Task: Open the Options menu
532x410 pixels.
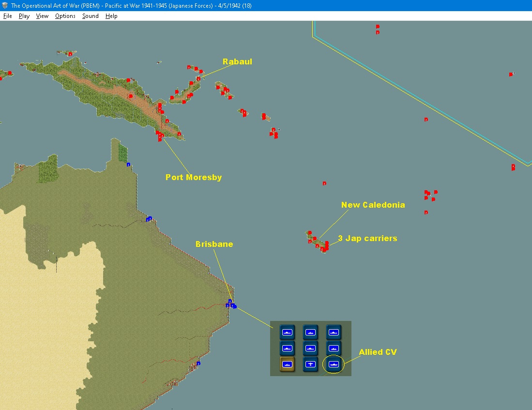Action: [65, 16]
